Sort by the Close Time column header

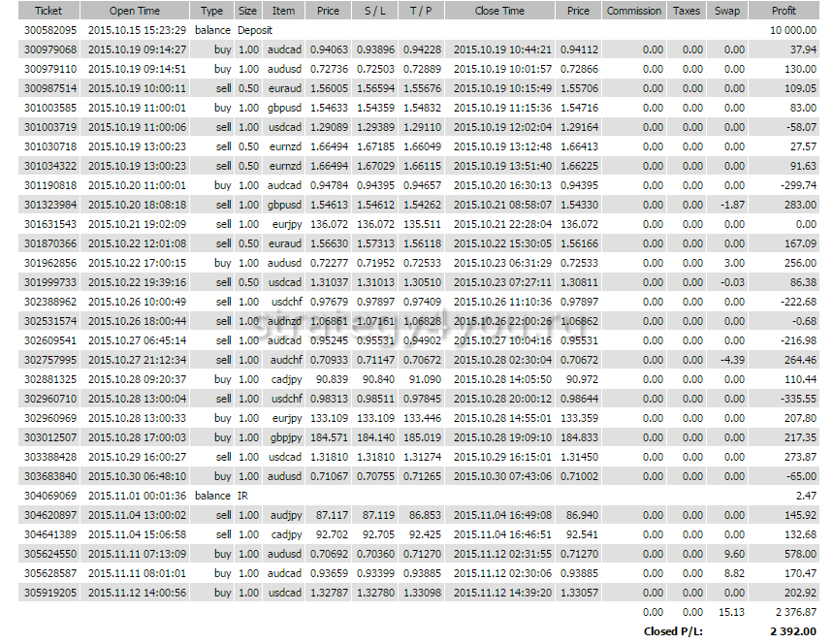coord(499,11)
